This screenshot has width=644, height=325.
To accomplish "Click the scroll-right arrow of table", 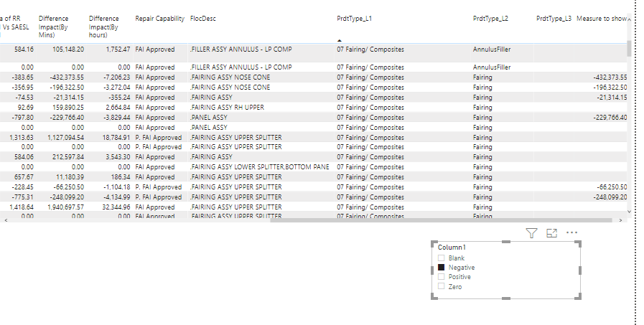I will (620, 220).
